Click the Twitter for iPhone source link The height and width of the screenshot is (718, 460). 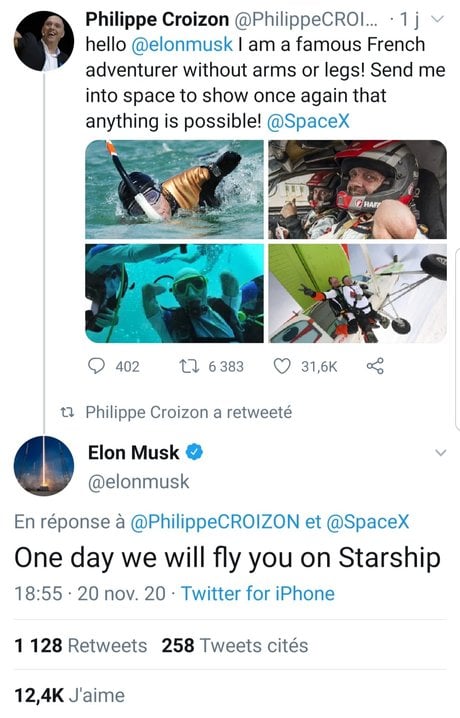(258, 593)
